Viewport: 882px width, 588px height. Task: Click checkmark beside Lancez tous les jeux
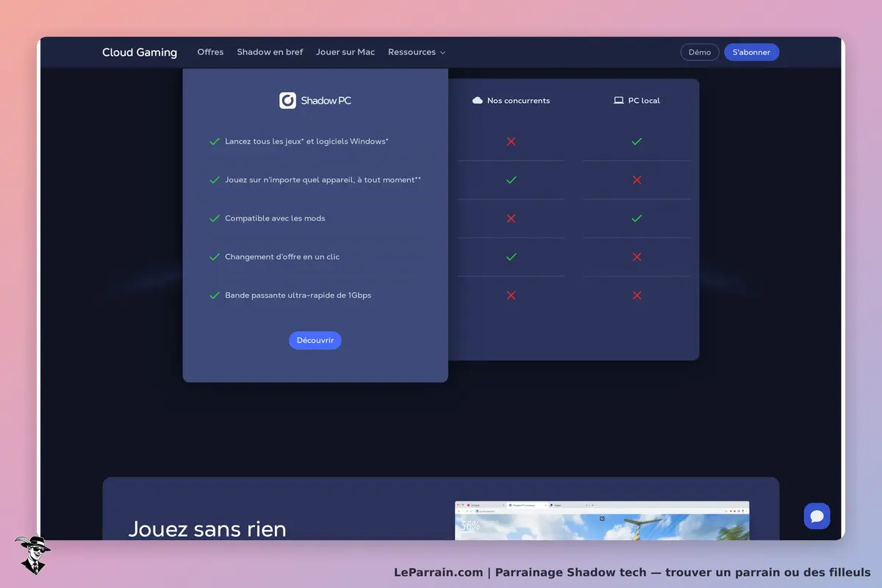pyautogui.click(x=215, y=141)
